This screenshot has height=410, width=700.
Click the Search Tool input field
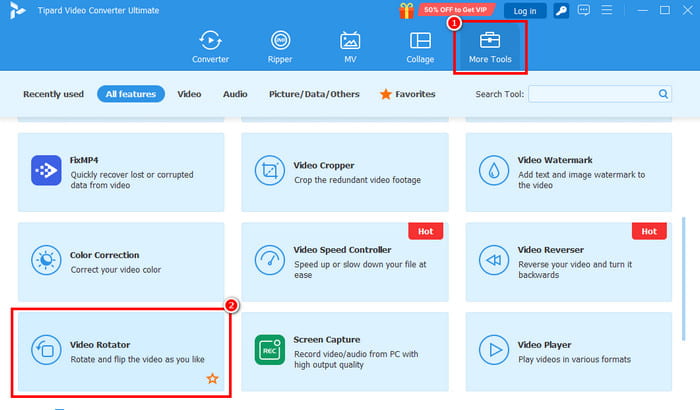pos(600,94)
